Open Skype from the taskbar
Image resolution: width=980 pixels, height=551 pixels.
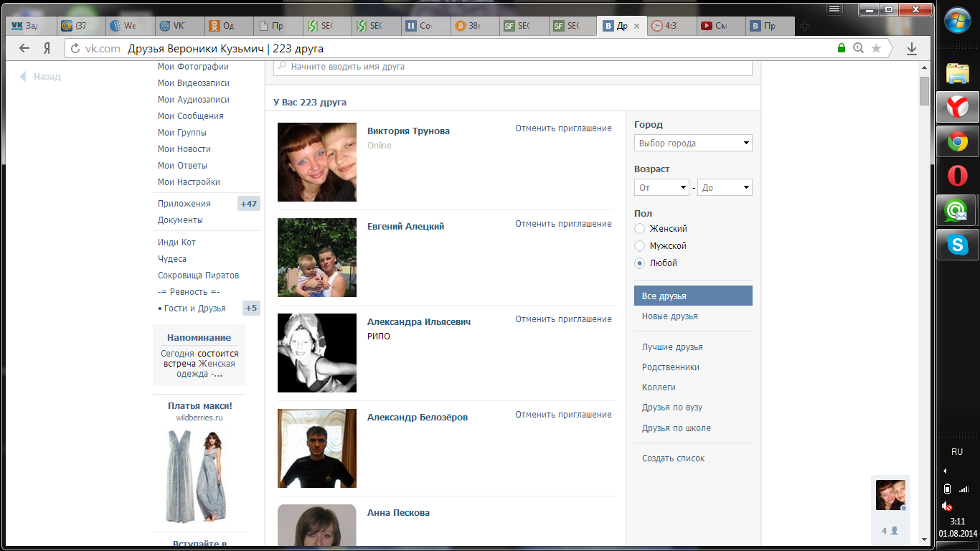coord(957,245)
